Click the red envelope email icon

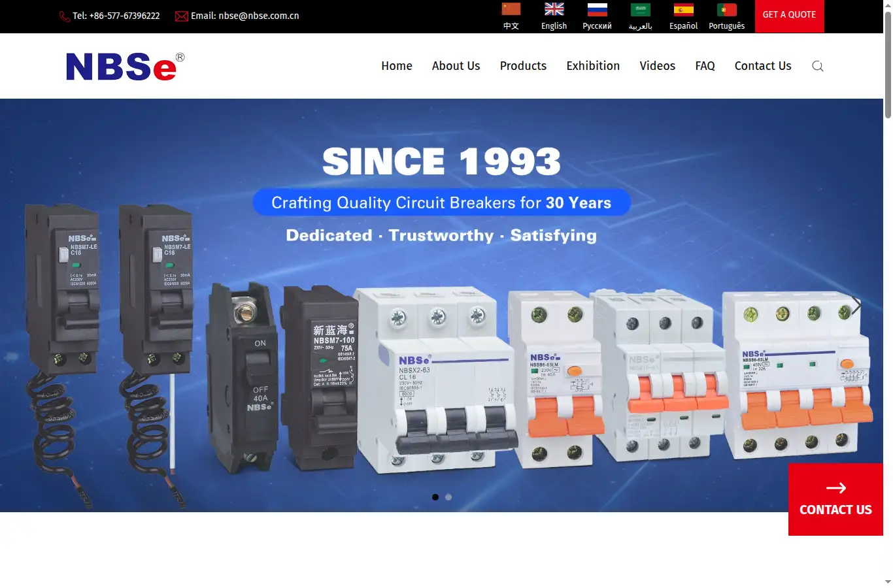click(x=182, y=16)
